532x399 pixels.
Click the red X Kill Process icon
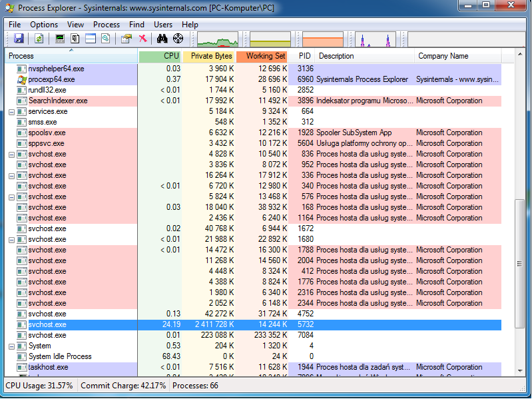pyautogui.click(x=143, y=39)
